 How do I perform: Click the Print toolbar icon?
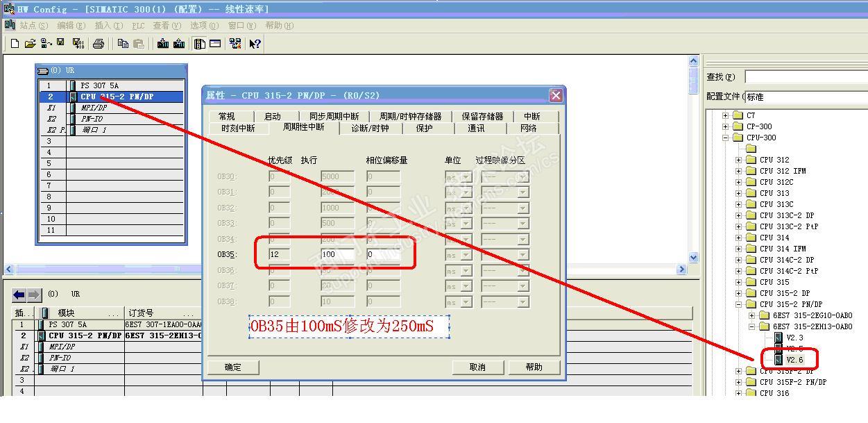click(x=99, y=44)
